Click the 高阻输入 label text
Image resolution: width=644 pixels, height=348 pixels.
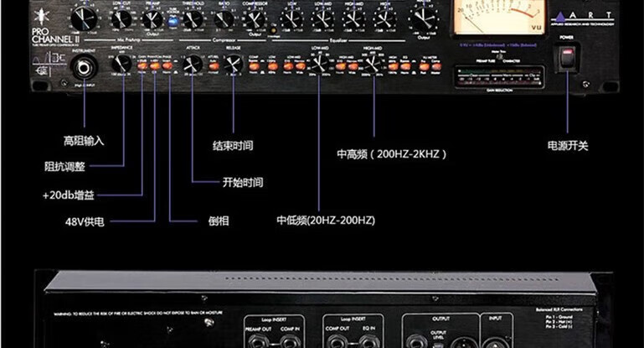click(x=84, y=140)
